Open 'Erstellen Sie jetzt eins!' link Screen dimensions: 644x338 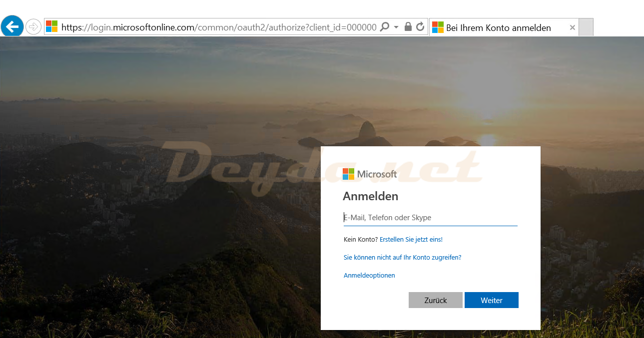[x=411, y=240]
